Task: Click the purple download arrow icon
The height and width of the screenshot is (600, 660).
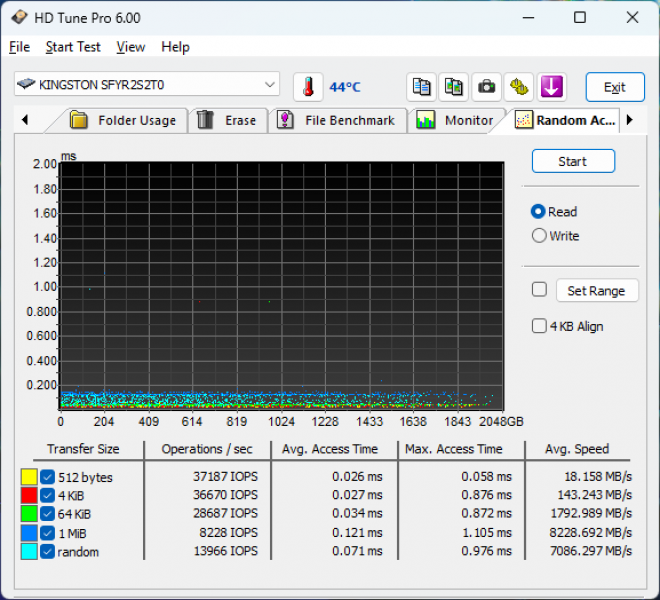Action: pyautogui.click(x=551, y=87)
